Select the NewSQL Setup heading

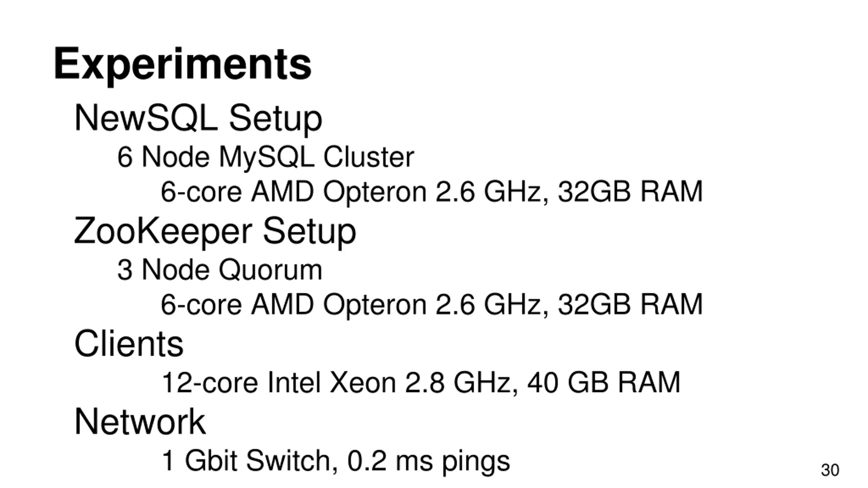tap(198, 118)
